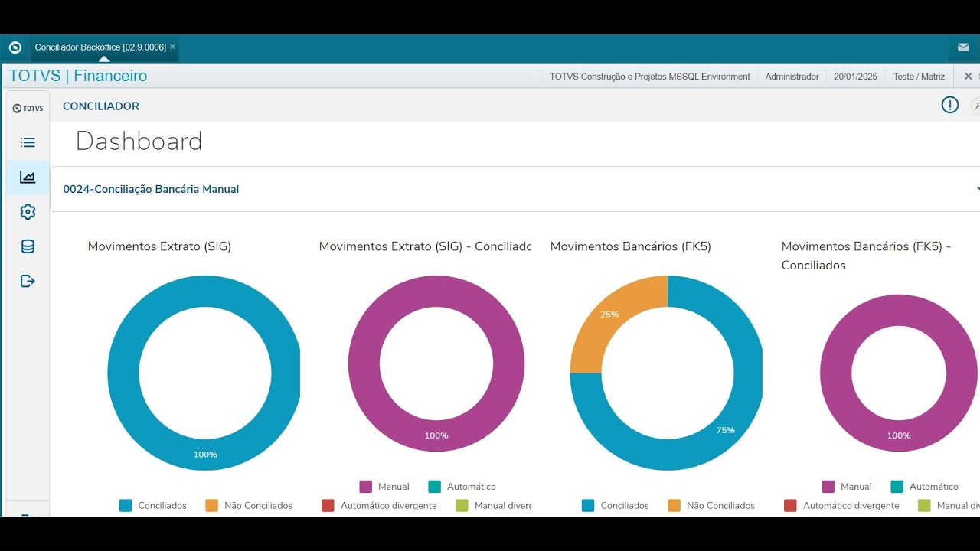Toggle Automático divergente legend of Extrato (SIG) - Conciliados chart
Viewport: 980px width, 551px height.
379,506
